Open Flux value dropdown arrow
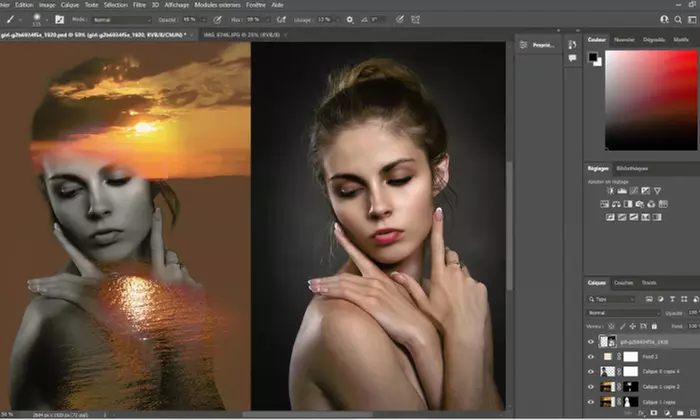 268,20
